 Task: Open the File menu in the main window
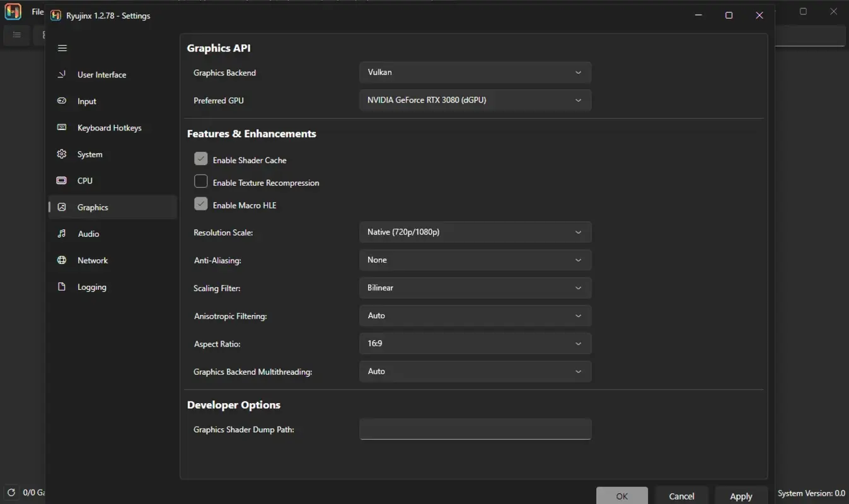(38, 11)
